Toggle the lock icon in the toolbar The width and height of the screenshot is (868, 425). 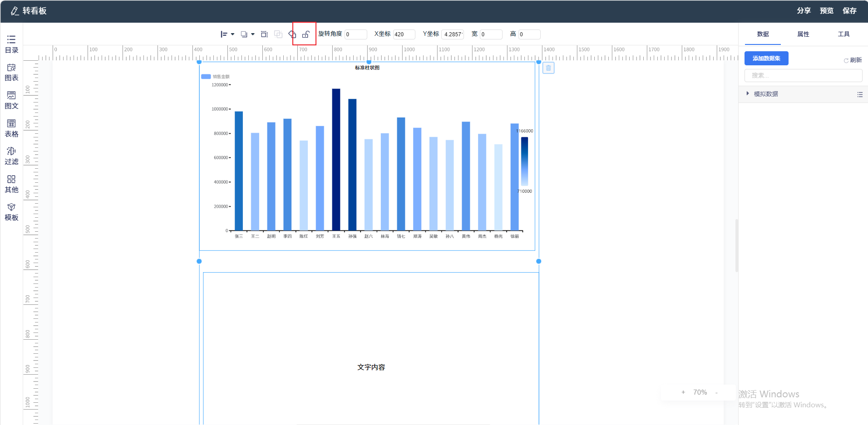coord(306,34)
